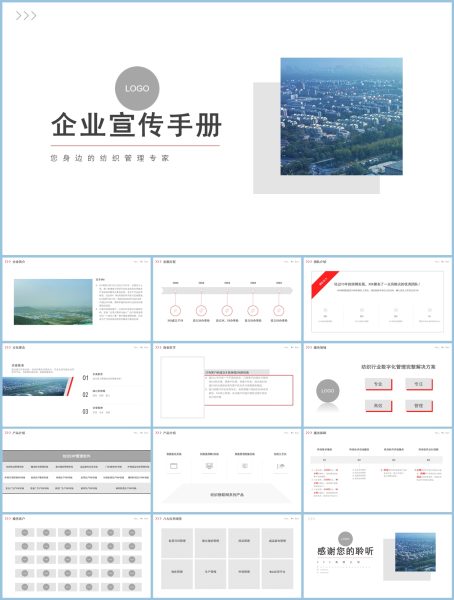This screenshot has height=600, width=454.
Task: Click the red corner ribbon on the team slide
Action: click(x=325, y=284)
